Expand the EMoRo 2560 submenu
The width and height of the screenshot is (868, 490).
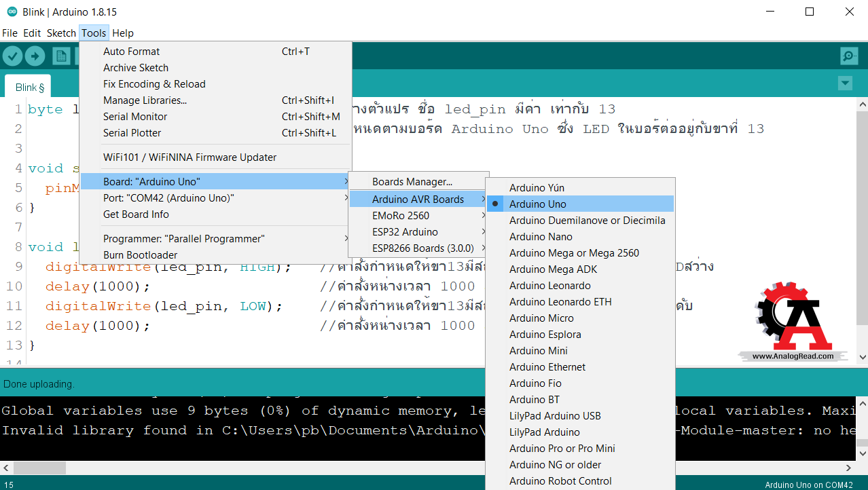click(x=418, y=216)
